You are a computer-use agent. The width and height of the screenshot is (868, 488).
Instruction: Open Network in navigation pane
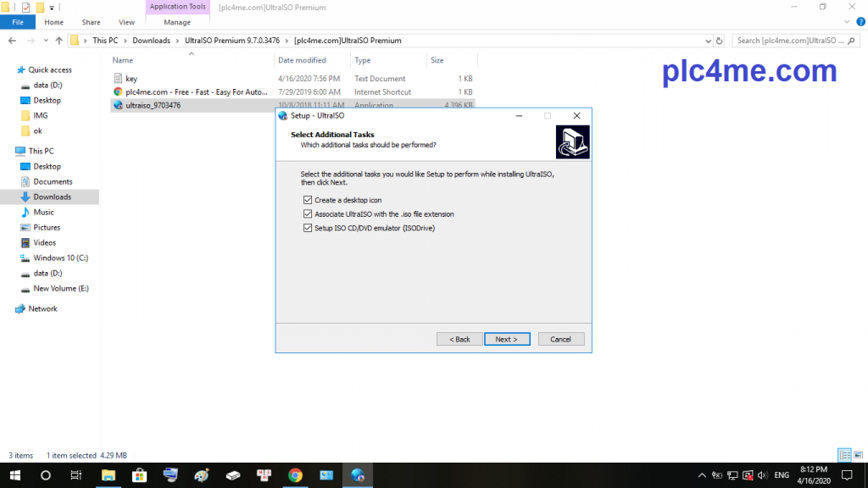pyautogui.click(x=42, y=308)
